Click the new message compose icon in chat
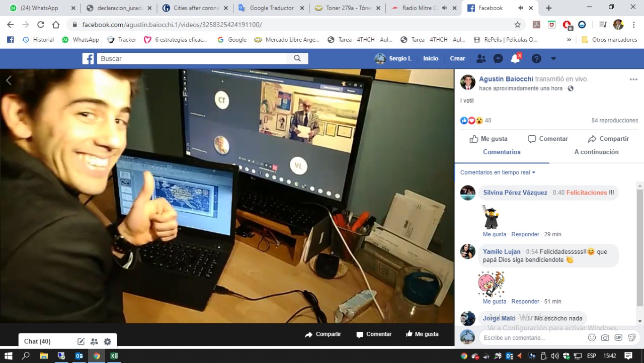This screenshot has width=644, height=363. tap(81, 341)
